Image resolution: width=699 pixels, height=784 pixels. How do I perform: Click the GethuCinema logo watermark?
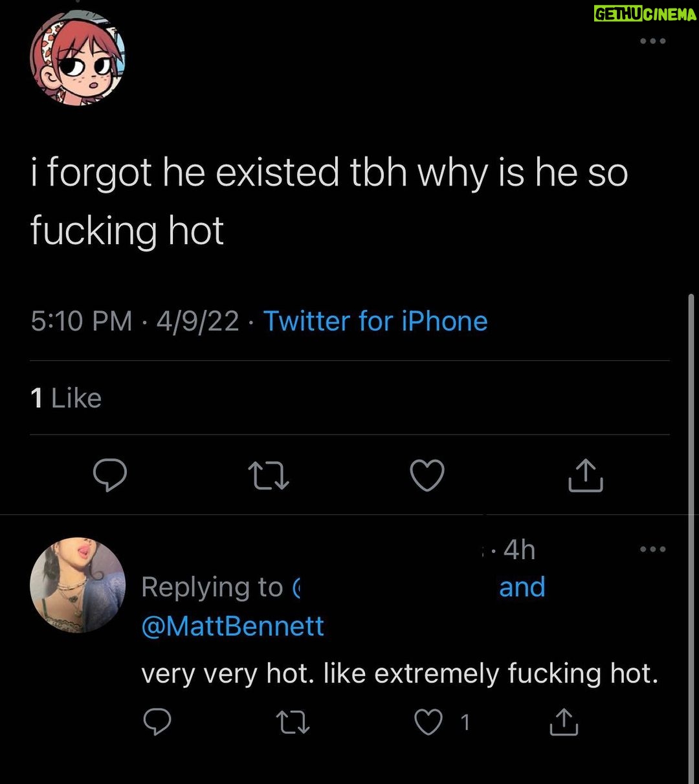coord(645,14)
